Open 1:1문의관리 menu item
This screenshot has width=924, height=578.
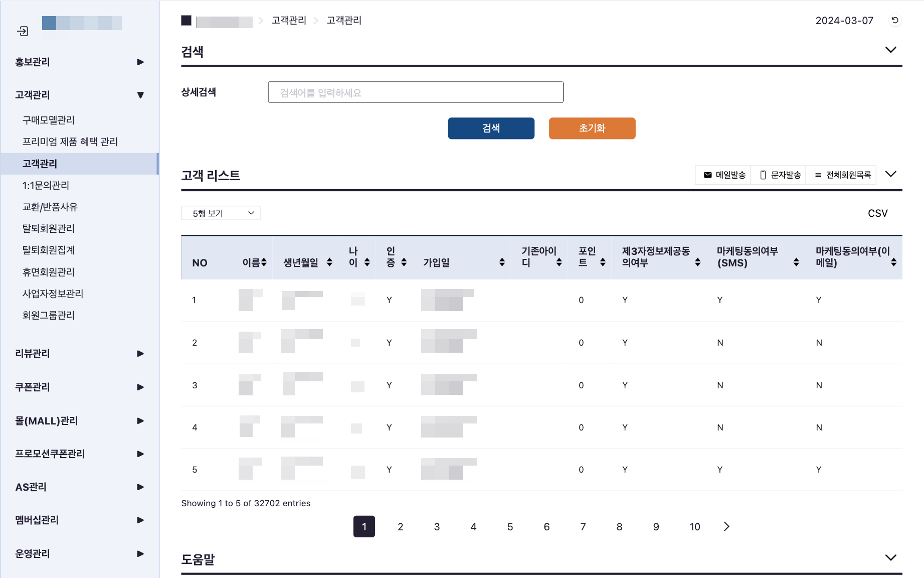click(46, 185)
